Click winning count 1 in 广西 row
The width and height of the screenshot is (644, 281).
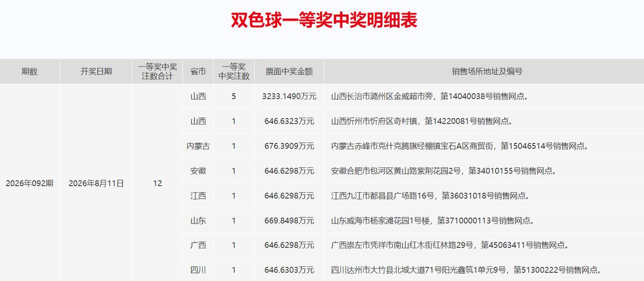(234, 245)
